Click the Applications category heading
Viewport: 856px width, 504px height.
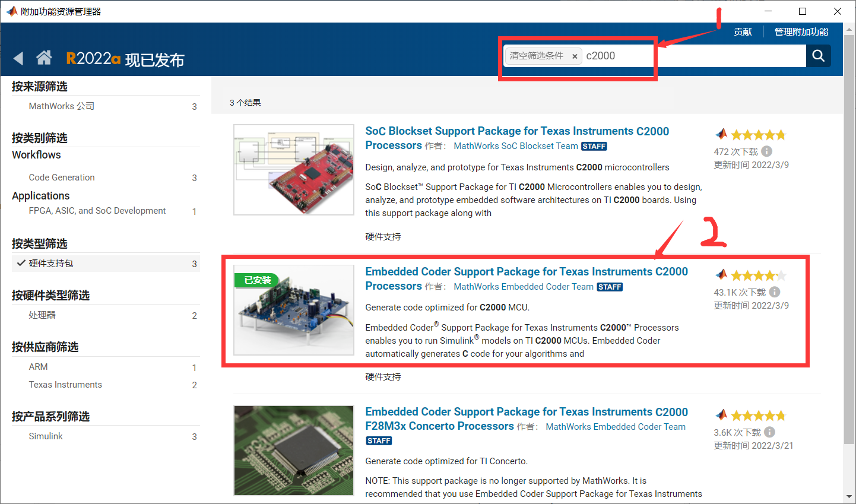click(x=41, y=196)
